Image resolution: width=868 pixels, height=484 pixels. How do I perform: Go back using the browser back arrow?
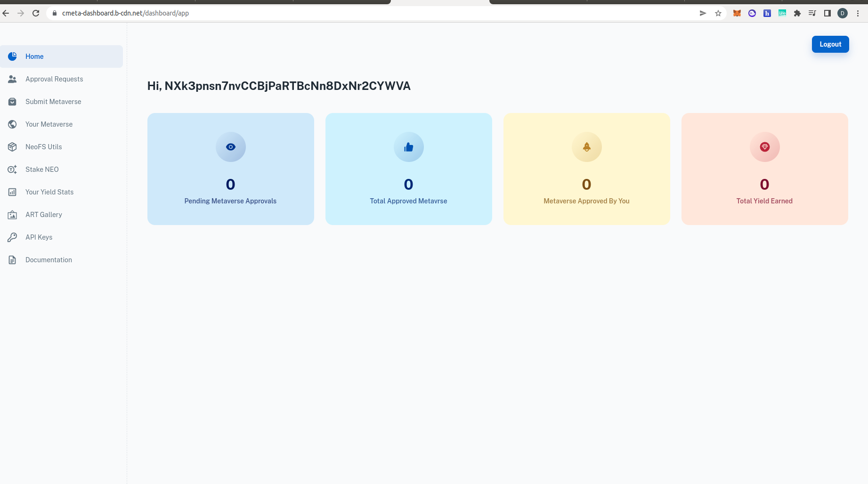click(x=6, y=13)
